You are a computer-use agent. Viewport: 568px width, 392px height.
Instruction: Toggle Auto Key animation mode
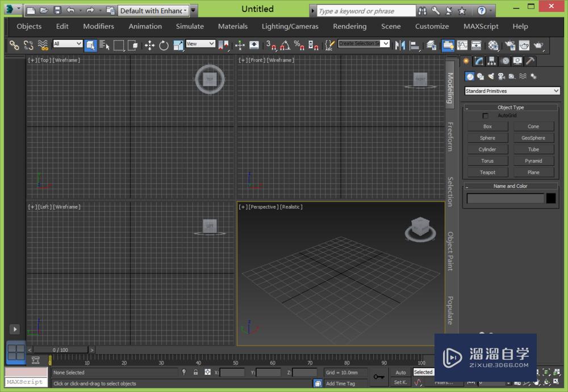click(x=400, y=373)
